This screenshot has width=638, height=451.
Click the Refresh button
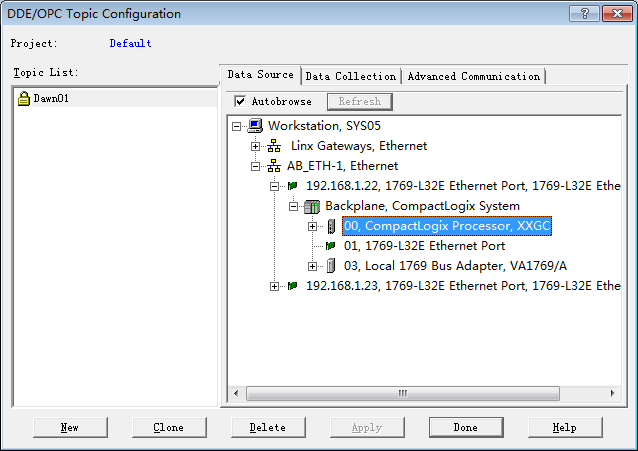[x=360, y=101]
